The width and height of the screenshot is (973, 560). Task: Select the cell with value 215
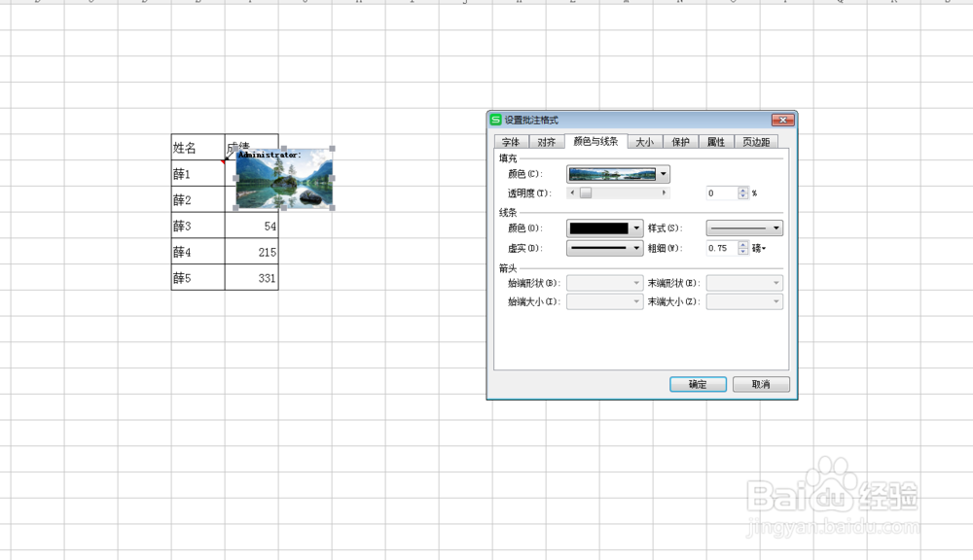(x=251, y=252)
